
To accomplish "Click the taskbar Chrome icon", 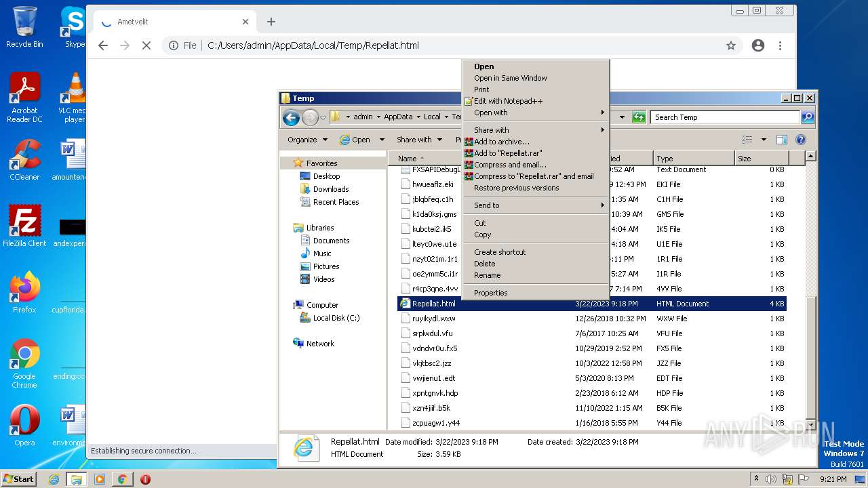I will click(x=122, y=479).
